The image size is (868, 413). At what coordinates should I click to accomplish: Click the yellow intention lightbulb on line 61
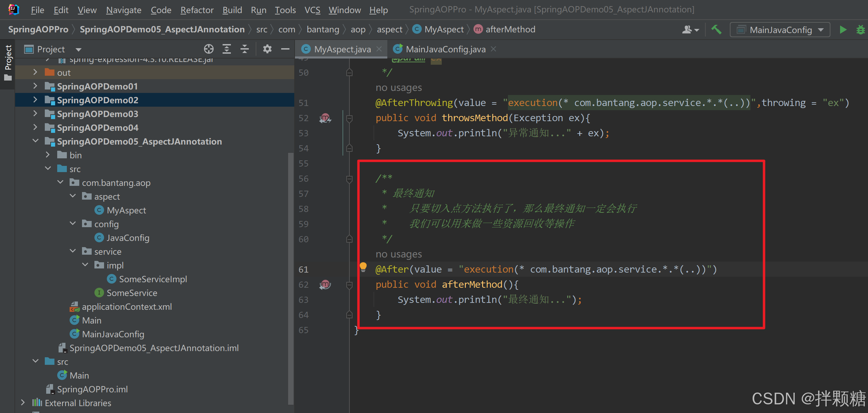point(363,266)
